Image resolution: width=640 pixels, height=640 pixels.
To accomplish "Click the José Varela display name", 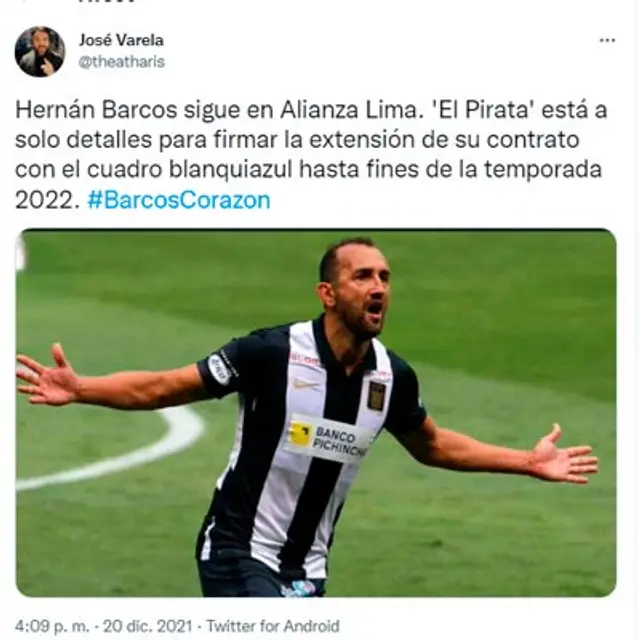I will pos(121,40).
